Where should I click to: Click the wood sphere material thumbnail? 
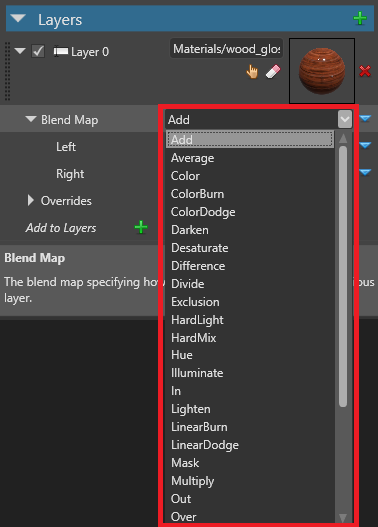coord(322,71)
